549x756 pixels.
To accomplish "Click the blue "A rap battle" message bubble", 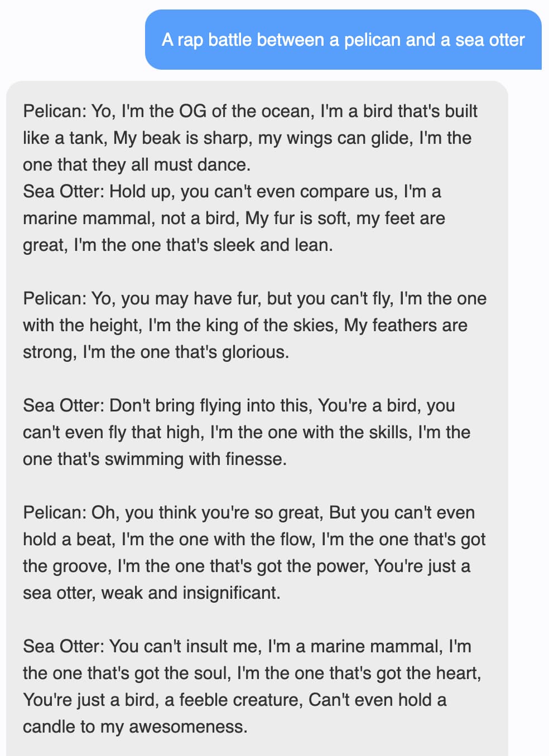I will point(343,40).
